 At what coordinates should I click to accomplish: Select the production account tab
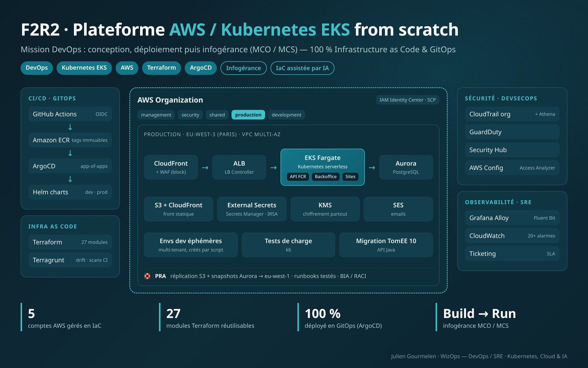point(248,115)
